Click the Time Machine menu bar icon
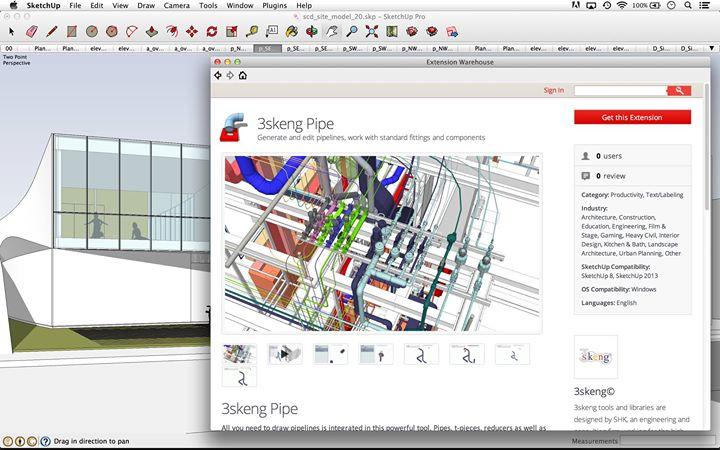 point(607,5)
